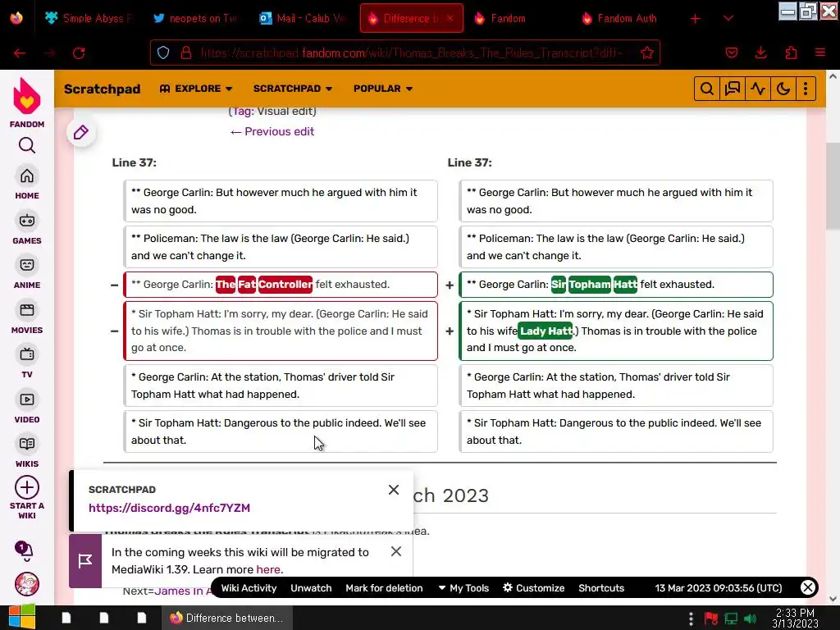
Task: Click the Difference between taskbar item
Action: point(226,618)
